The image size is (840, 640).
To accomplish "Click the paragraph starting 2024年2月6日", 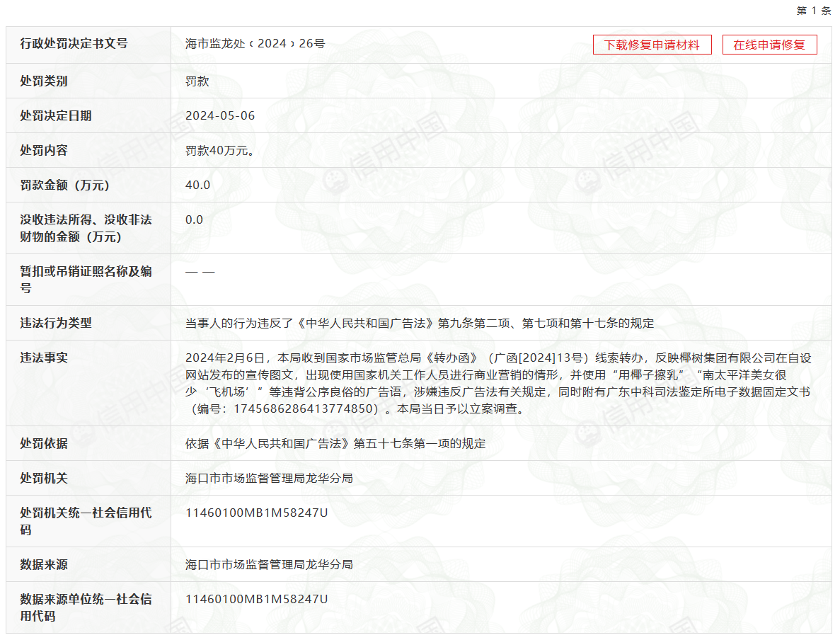I will 498,383.
